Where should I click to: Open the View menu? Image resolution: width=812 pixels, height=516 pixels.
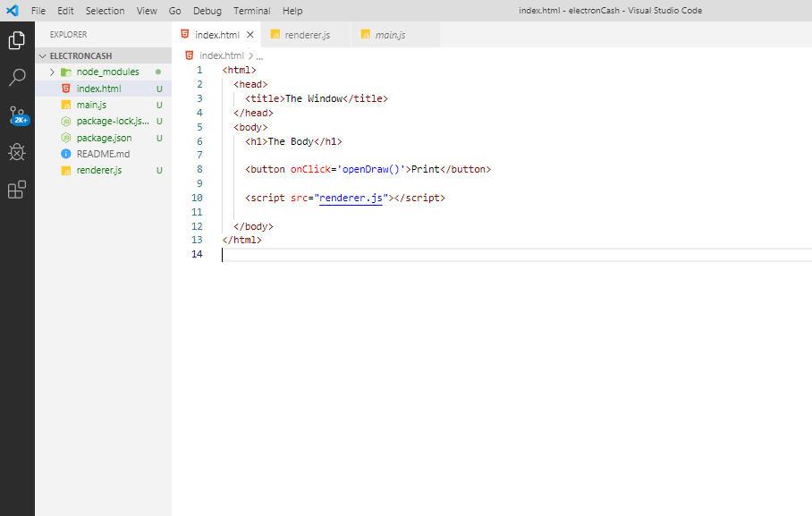(x=147, y=11)
